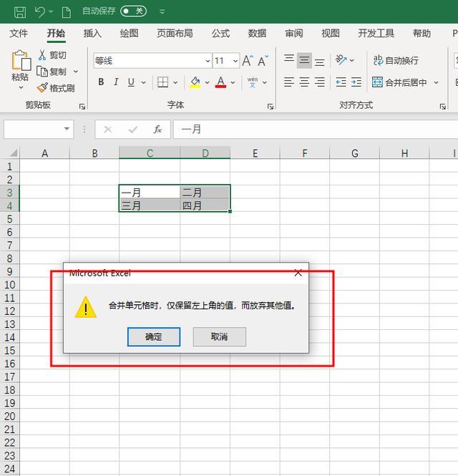Viewport: 458px width, 476px height.
Task: Click the Cut (剪切) scissors icon
Action: click(x=42, y=55)
